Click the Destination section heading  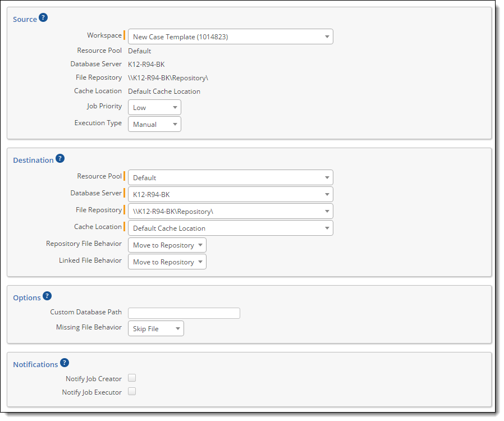point(33,160)
